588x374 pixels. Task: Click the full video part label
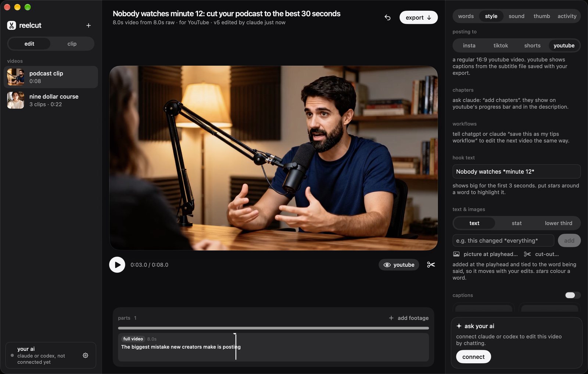click(133, 339)
